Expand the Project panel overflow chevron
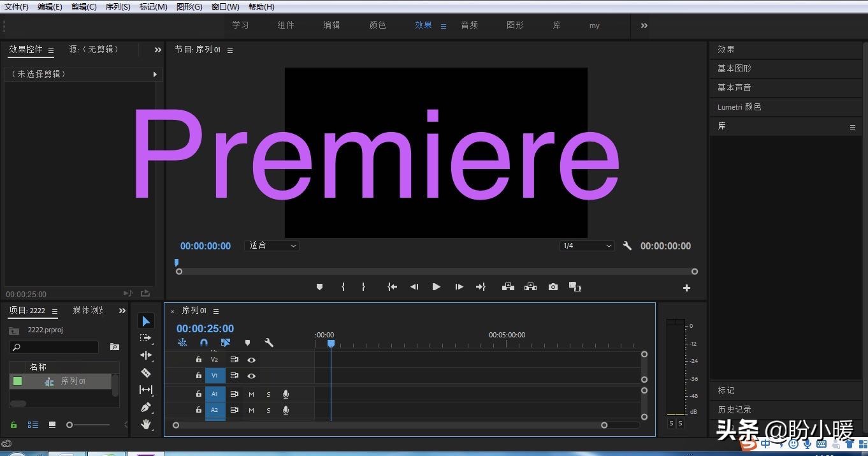Image resolution: width=868 pixels, height=456 pixels. [x=122, y=311]
